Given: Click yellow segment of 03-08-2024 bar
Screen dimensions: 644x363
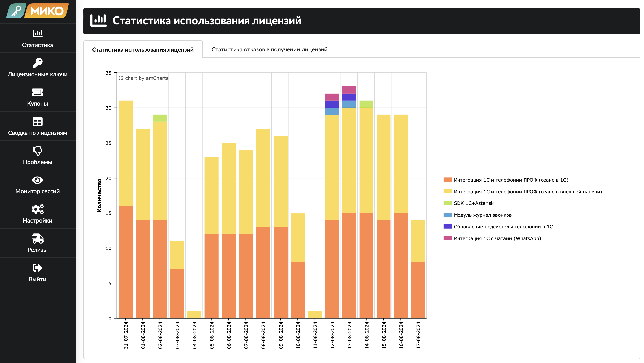Looking at the screenshot, I should click(177, 255).
